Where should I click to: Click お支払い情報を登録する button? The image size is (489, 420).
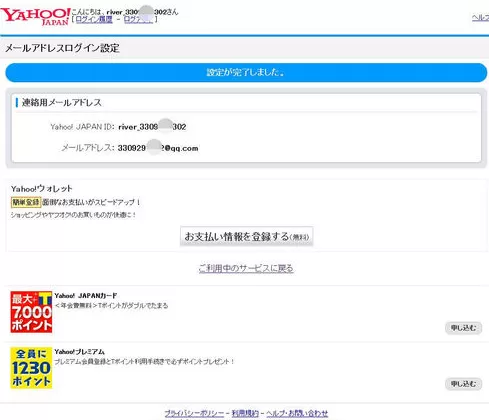point(246,236)
